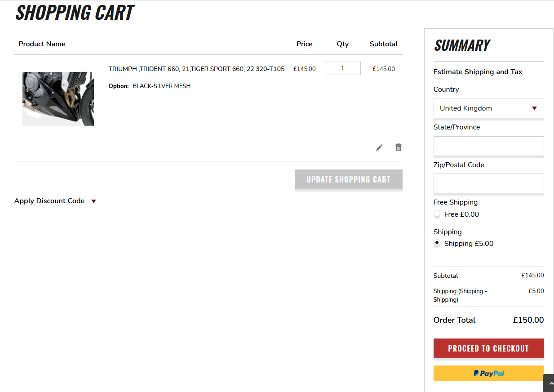The image size is (554, 392).
Task: Click the Estimate Shipping and Tax heading
Action: click(478, 72)
